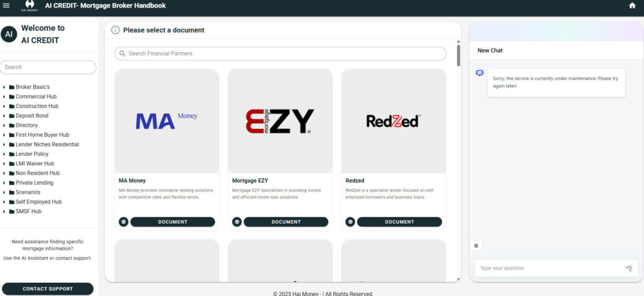Click round icon beside Redzed Document button
The width and height of the screenshot is (644, 296).
[x=350, y=222]
